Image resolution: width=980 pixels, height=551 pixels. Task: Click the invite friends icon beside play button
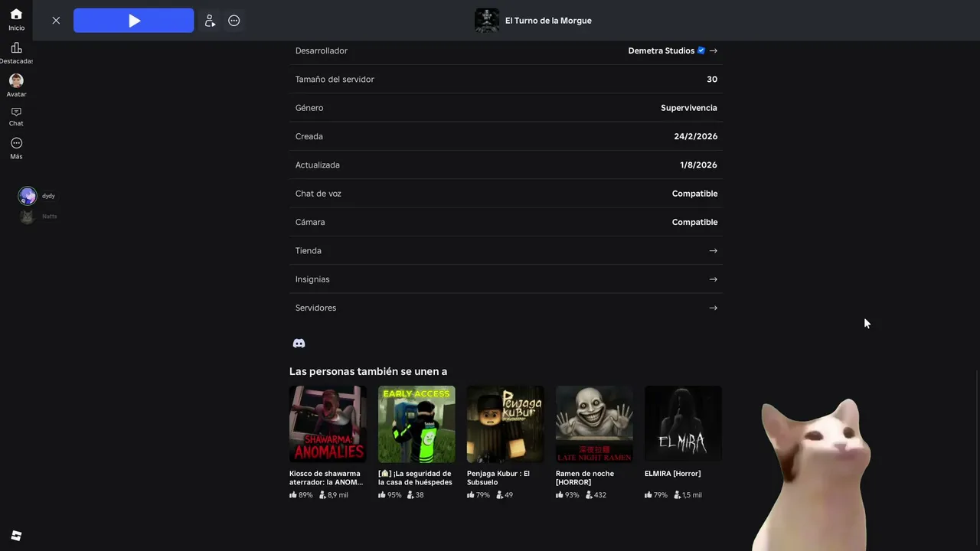[210, 21]
